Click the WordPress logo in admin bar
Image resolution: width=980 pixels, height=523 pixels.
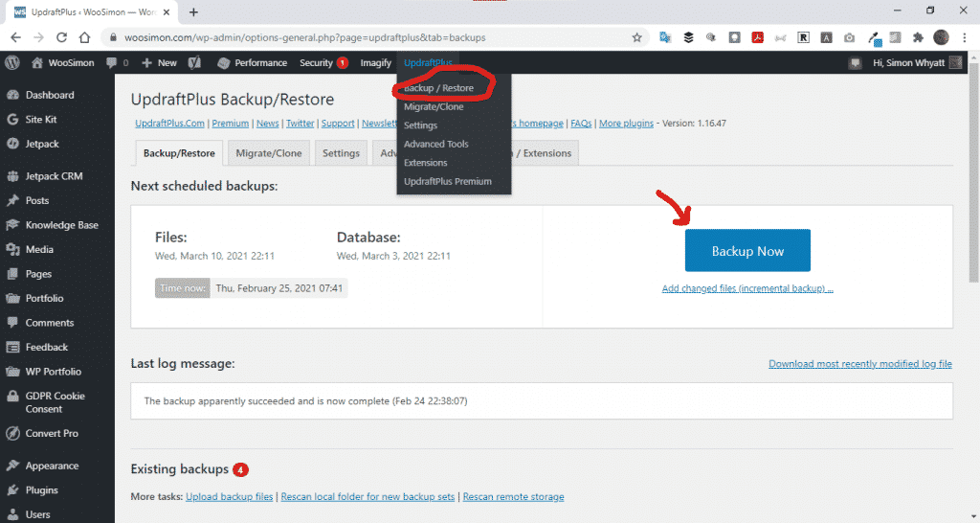(x=12, y=62)
